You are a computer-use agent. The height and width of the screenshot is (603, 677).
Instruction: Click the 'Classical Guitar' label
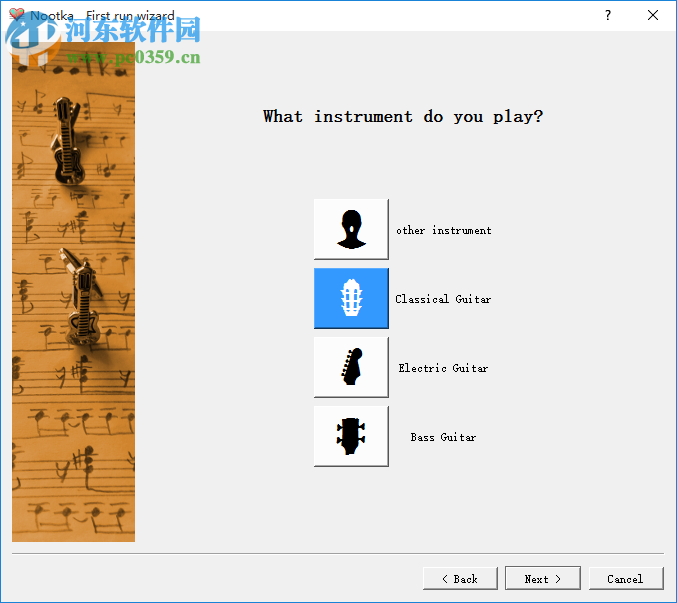point(443,299)
